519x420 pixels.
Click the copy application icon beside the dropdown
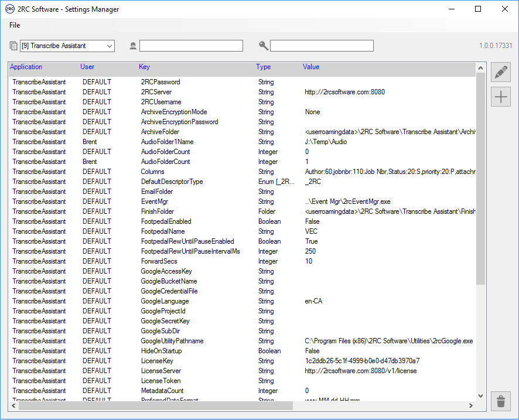click(x=13, y=46)
